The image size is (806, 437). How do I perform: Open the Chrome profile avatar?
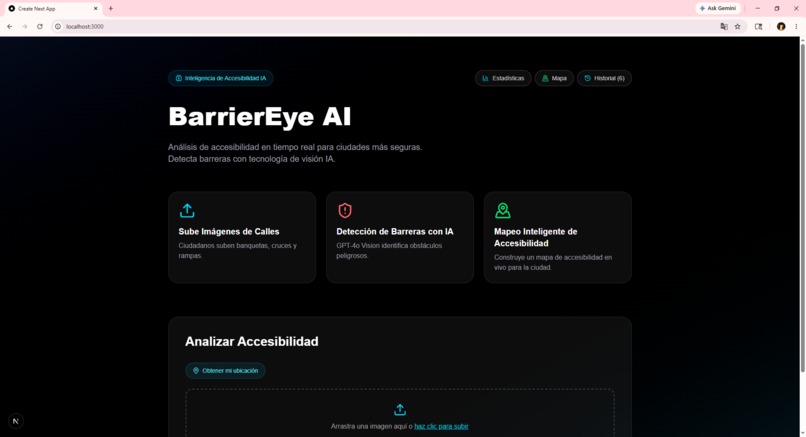point(781,26)
